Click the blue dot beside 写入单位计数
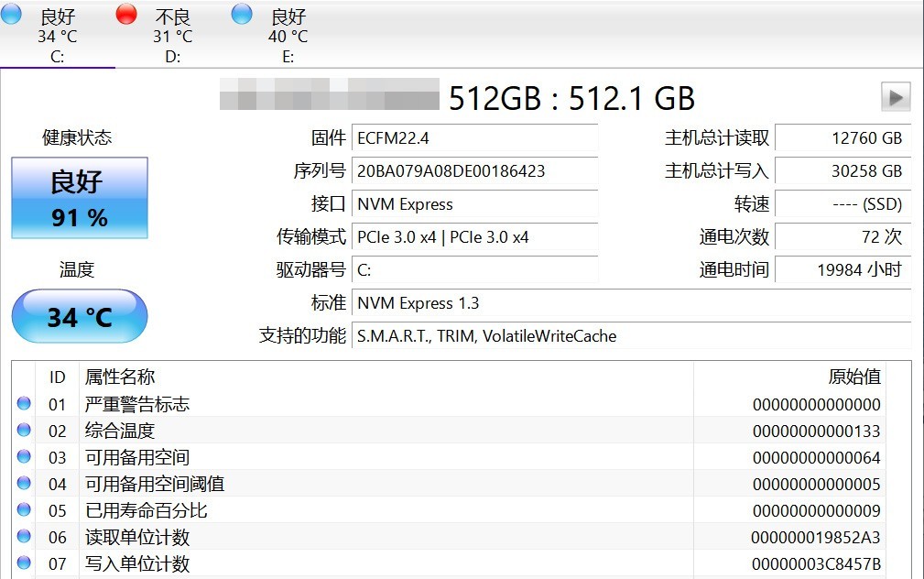 pyautogui.click(x=25, y=564)
